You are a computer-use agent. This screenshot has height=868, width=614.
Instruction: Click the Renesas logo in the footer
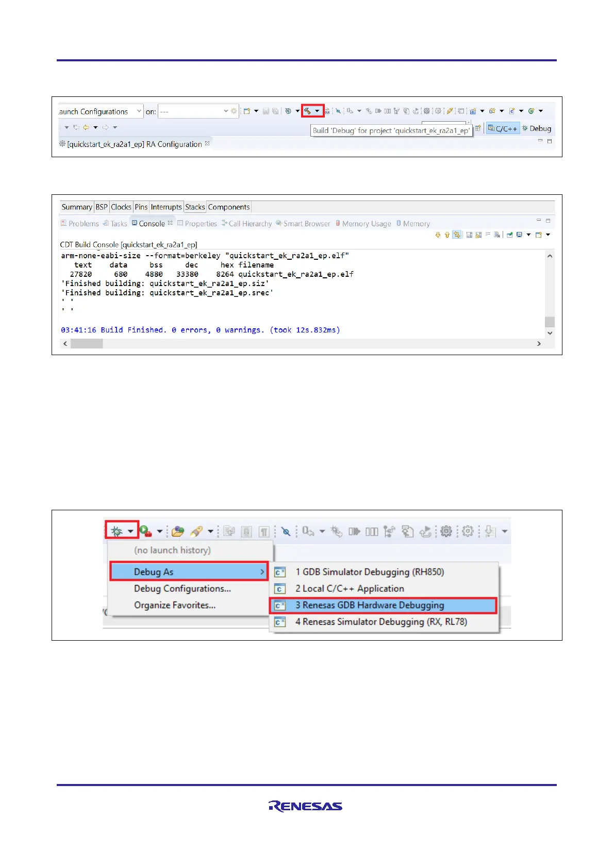[x=305, y=806]
